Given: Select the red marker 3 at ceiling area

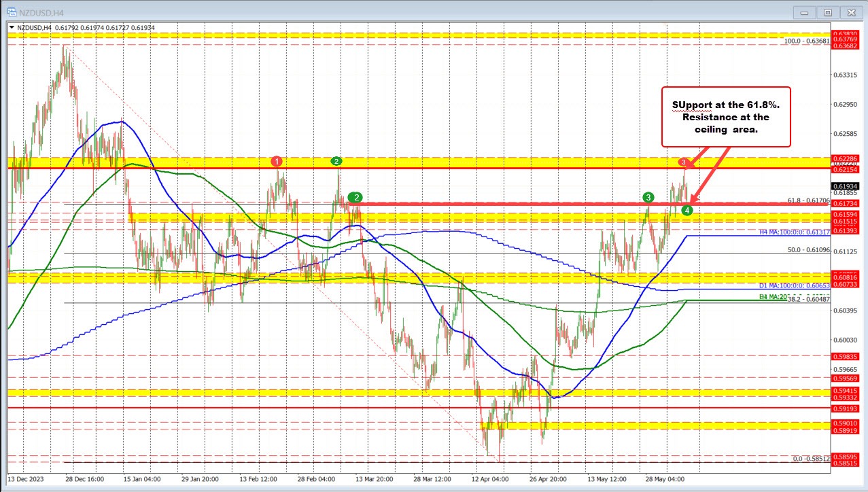Looking at the screenshot, I should (683, 163).
